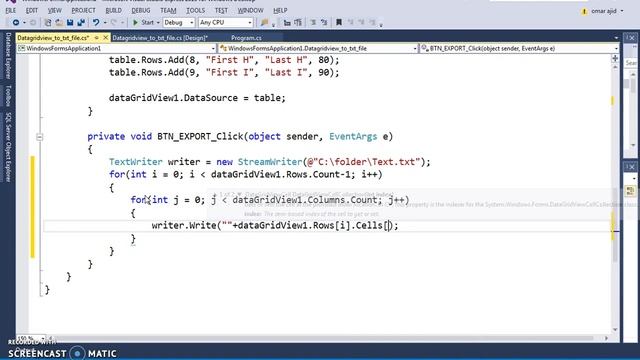
Task: Close the Datagridview_to_txt_file.cs tab
Action: (106, 38)
